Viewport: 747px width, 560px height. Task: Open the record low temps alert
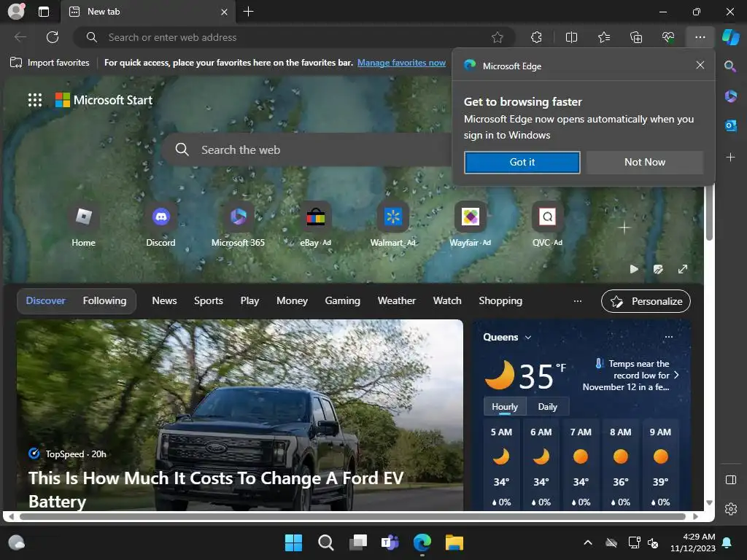pos(631,376)
